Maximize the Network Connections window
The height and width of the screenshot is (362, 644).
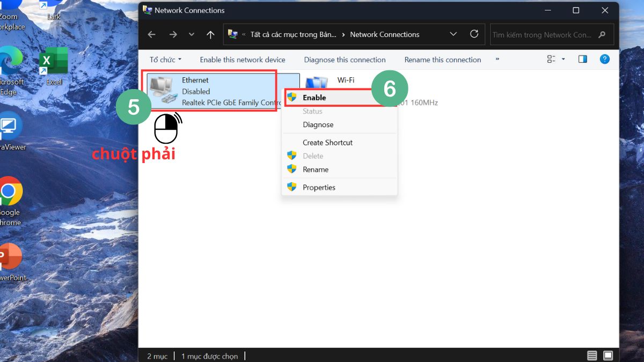click(x=576, y=10)
